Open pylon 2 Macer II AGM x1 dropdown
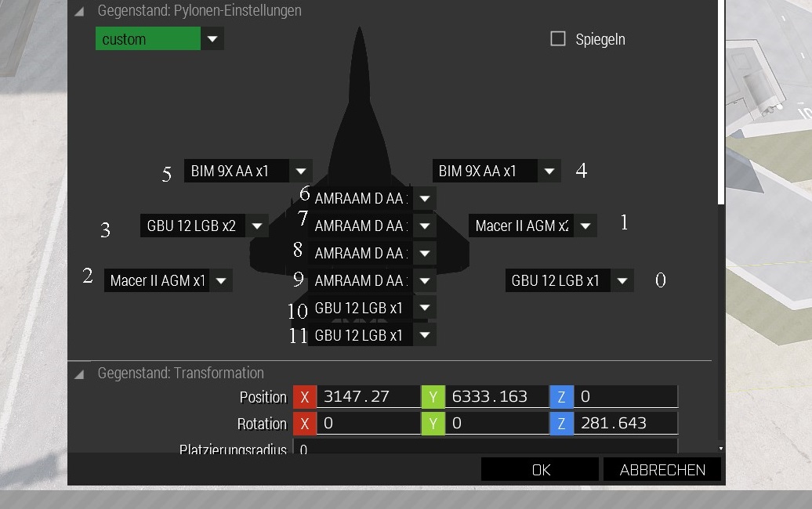812x509 pixels. 220,280
